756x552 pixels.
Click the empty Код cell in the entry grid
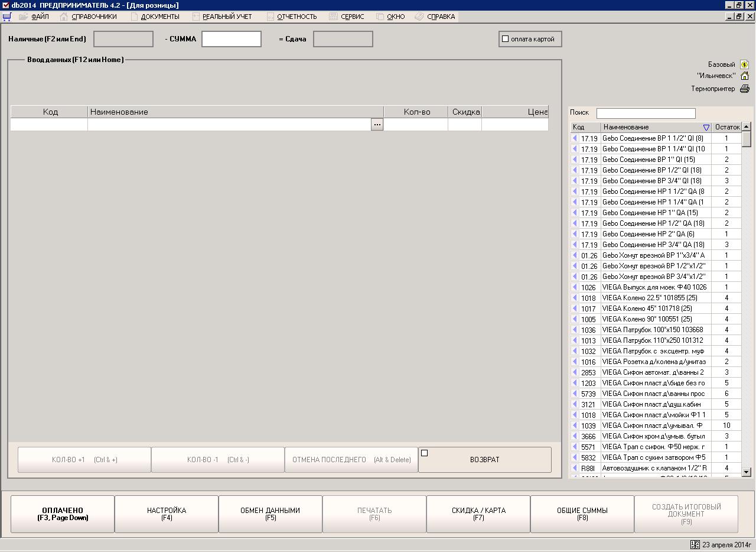coord(49,125)
